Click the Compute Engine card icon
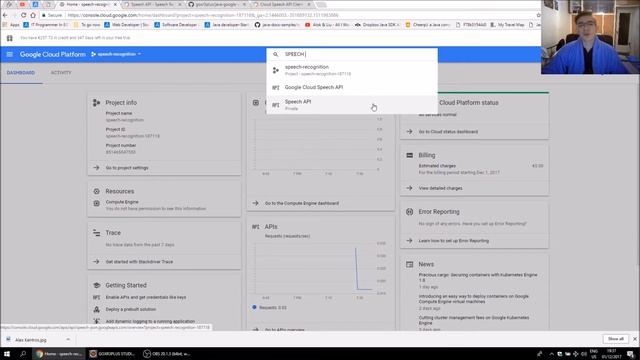The height and width of the screenshot is (360, 640). point(256,103)
